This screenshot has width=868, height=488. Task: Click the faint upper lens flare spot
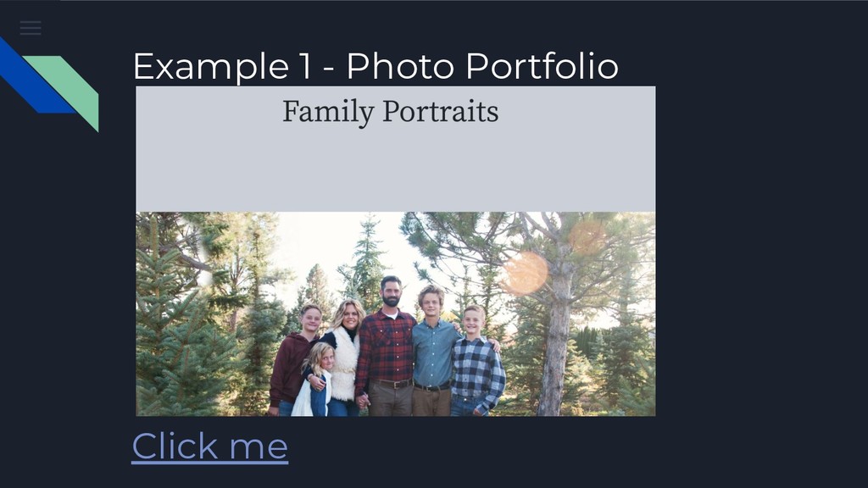pos(587,238)
